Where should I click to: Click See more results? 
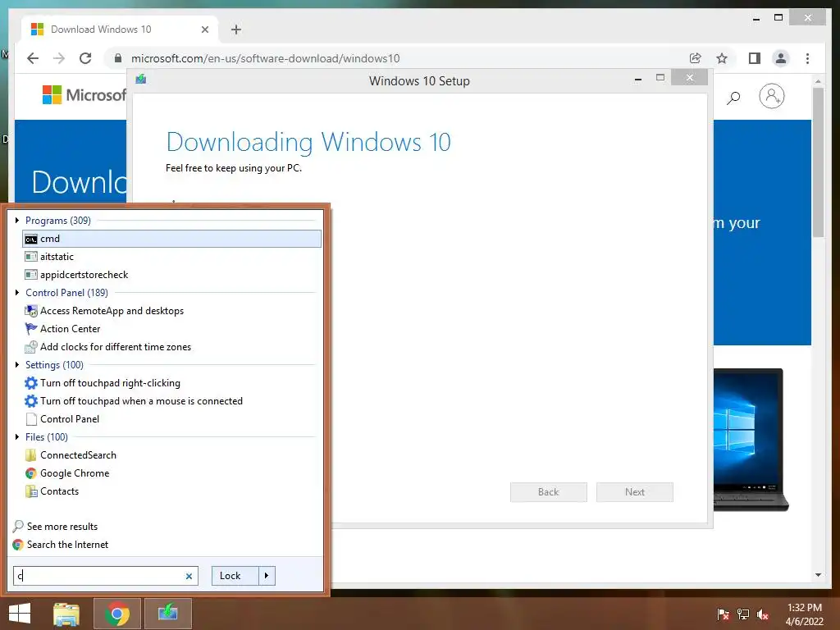pyautogui.click(x=56, y=527)
